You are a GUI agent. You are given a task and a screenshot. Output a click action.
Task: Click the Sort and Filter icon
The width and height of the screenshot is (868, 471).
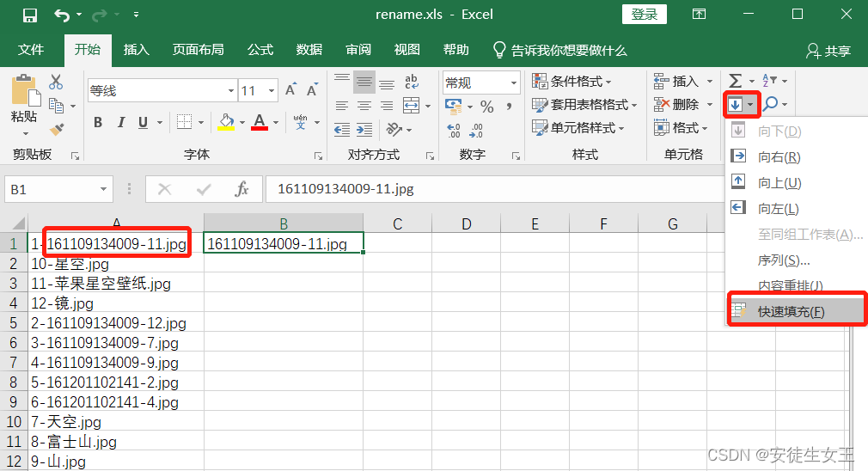click(x=769, y=81)
